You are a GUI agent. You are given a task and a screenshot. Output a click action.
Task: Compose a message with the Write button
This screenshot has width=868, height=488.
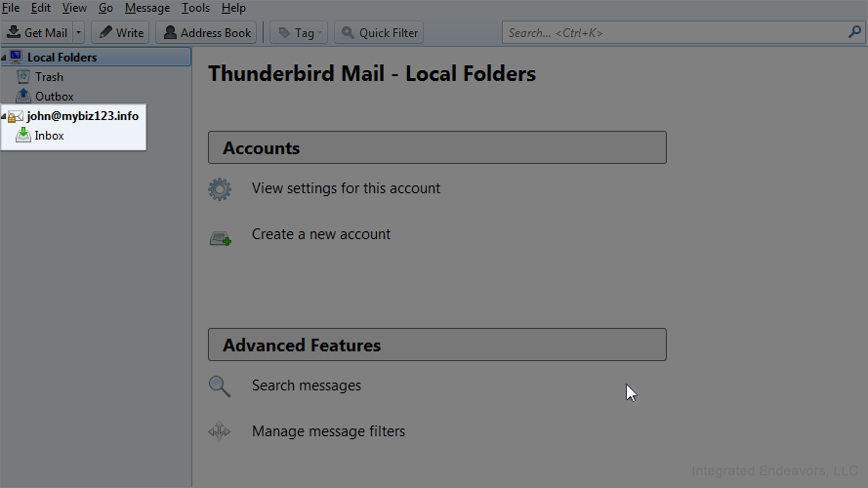(x=120, y=32)
